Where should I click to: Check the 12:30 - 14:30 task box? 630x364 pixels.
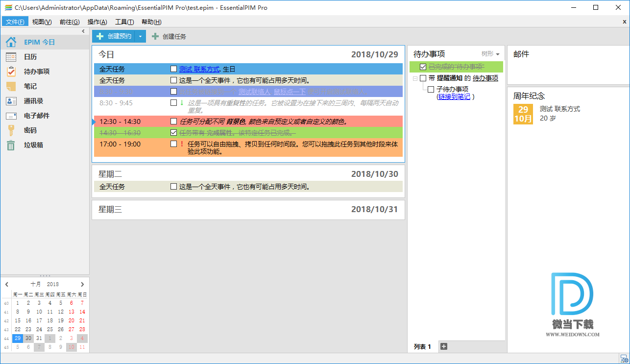pyautogui.click(x=173, y=121)
